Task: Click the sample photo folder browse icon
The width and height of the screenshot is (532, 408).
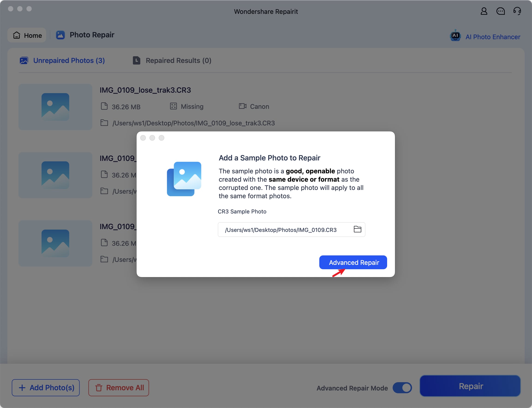Action: coord(357,229)
